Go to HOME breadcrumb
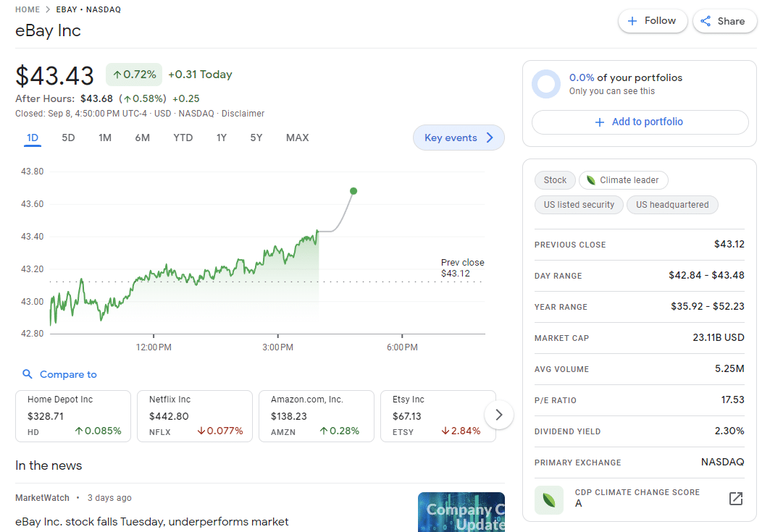This screenshot has height=532, width=770. point(28,9)
